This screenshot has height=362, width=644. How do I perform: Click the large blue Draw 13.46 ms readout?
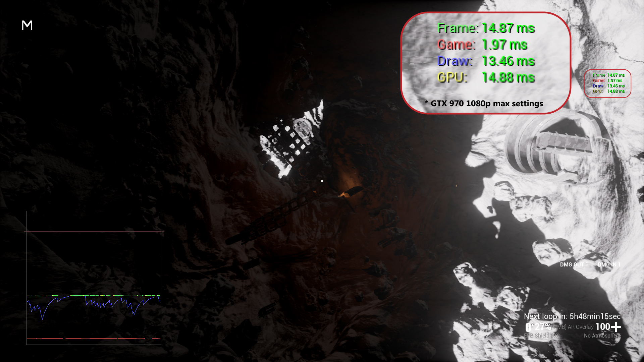point(486,61)
